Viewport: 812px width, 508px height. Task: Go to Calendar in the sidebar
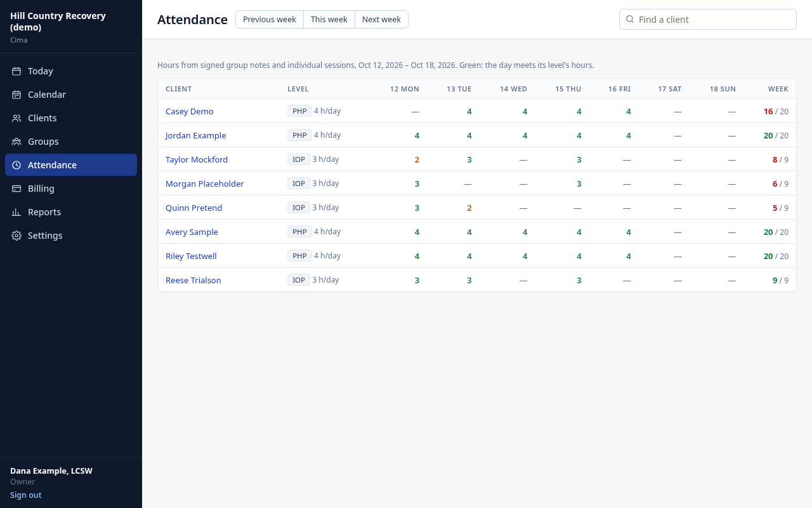coord(71,95)
